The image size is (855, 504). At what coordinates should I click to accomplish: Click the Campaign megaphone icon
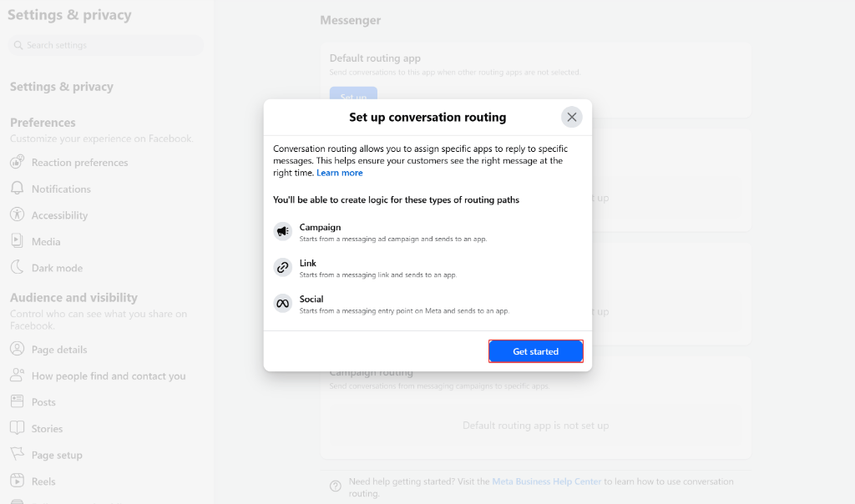(282, 232)
